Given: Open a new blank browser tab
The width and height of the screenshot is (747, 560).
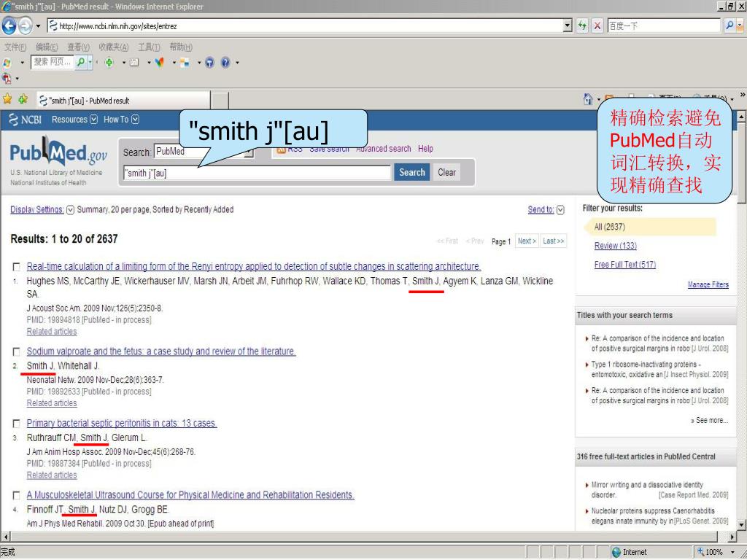Looking at the screenshot, I should click(x=220, y=101).
